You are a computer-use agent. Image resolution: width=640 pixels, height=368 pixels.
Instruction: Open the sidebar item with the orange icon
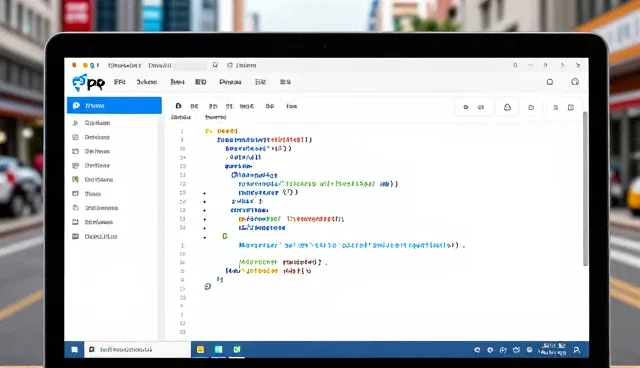pyautogui.click(x=94, y=180)
